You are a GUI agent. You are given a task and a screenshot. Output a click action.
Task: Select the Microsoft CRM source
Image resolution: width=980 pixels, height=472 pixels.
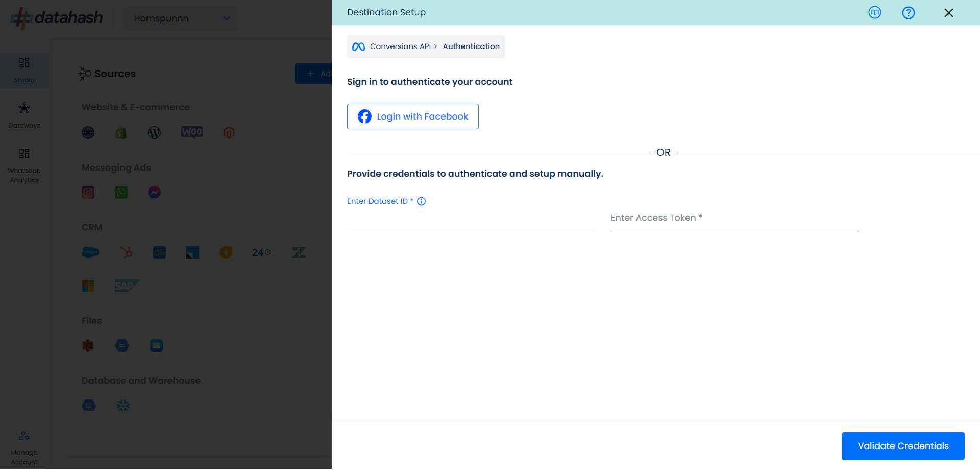pyautogui.click(x=88, y=286)
